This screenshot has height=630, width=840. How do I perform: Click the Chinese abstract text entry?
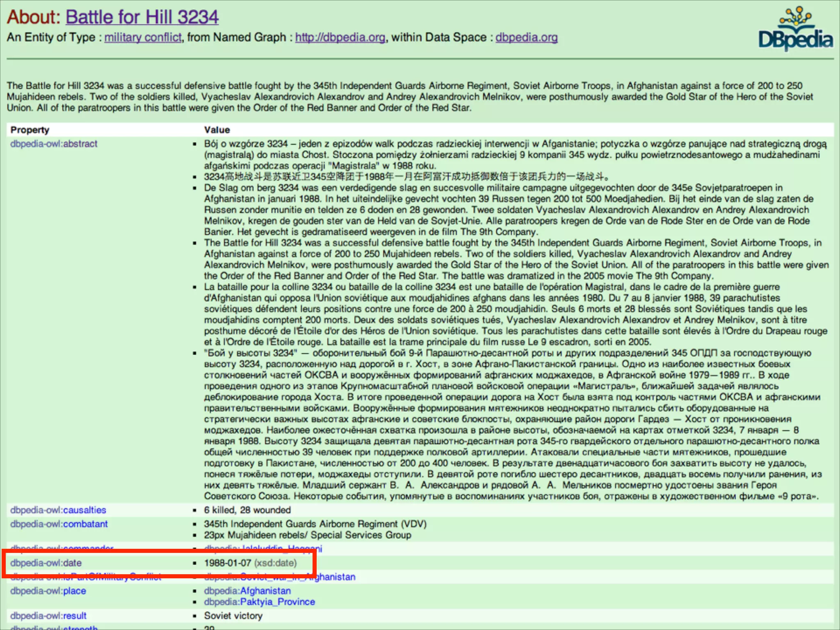click(406, 177)
